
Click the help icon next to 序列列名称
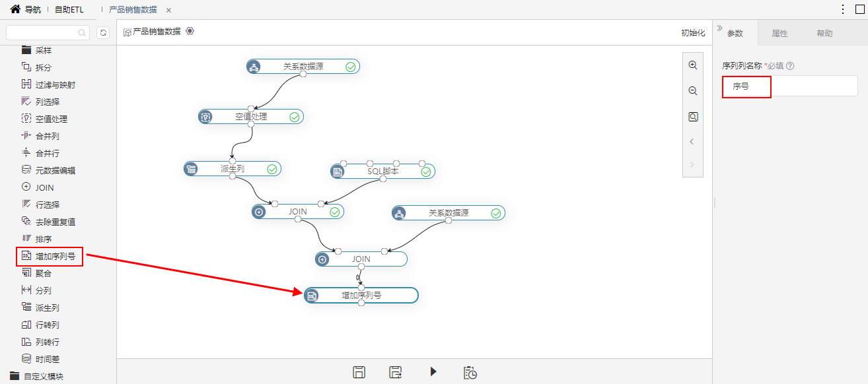point(790,66)
